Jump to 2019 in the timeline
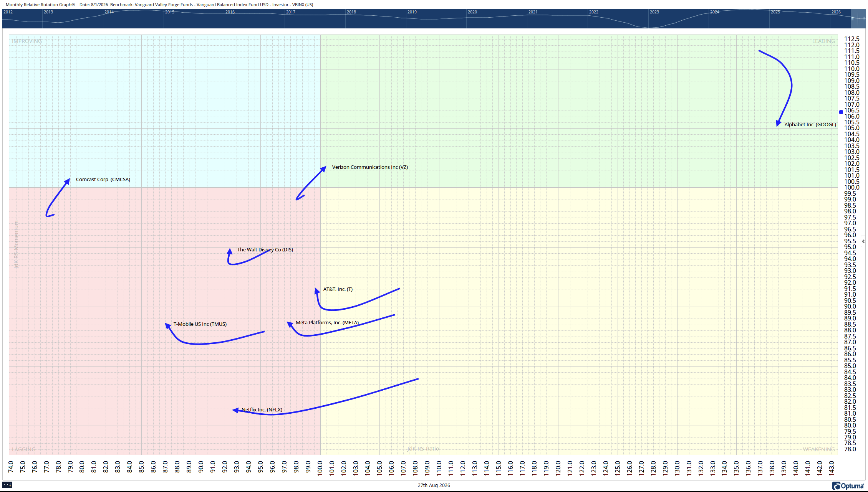 pos(412,12)
